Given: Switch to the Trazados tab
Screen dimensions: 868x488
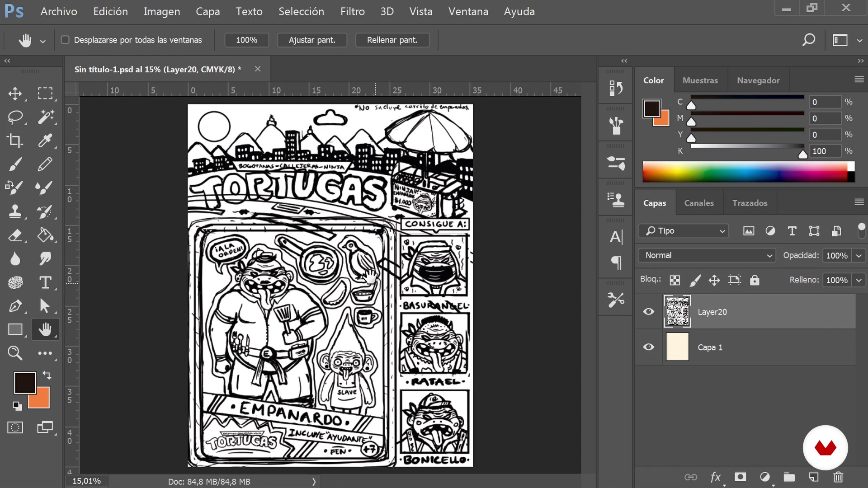Looking at the screenshot, I should pyautogui.click(x=750, y=203).
